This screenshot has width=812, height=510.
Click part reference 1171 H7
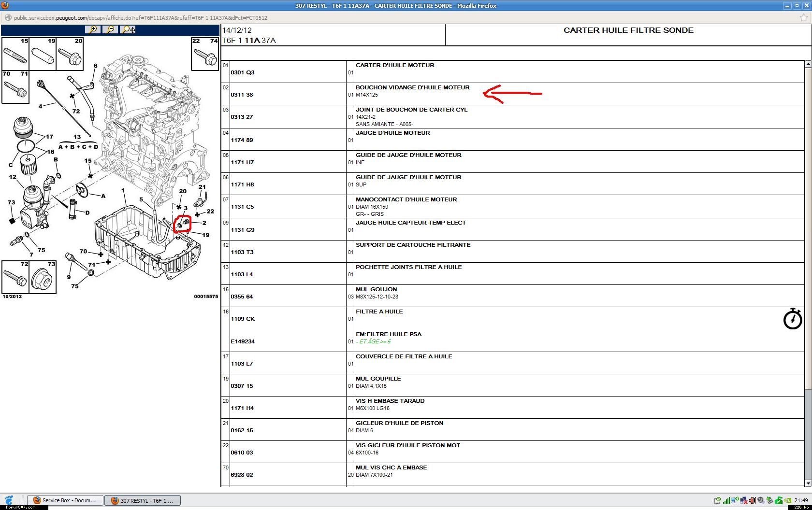(x=242, y=162)
